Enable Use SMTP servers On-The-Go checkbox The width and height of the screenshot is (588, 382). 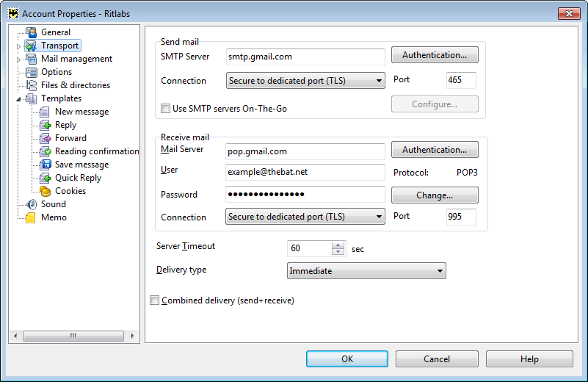(165, 109)
